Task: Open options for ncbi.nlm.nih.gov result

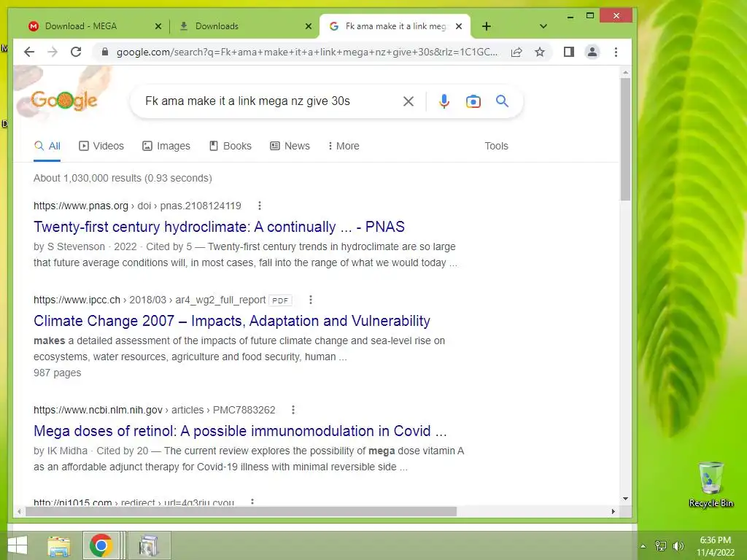Action: (293, 410)
